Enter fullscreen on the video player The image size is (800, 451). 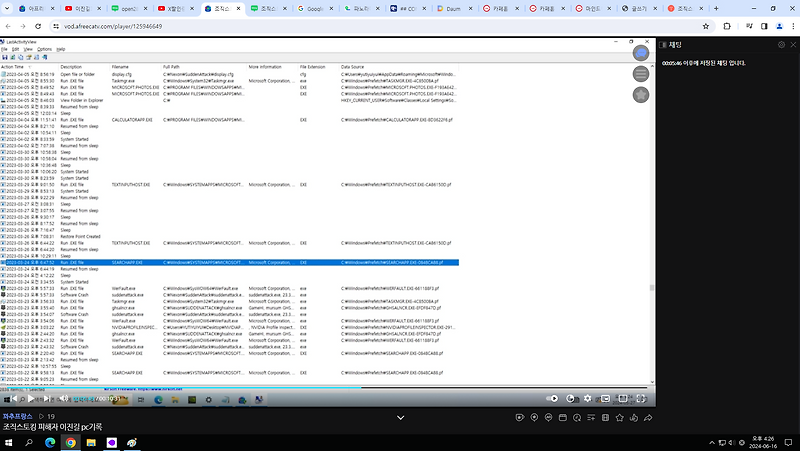641,398
